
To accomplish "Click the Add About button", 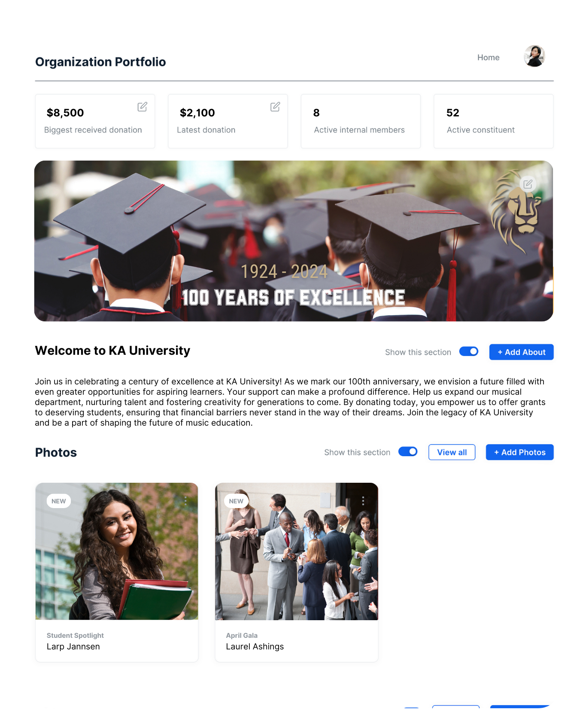I will pyautogui.click(x=521, y=352).
